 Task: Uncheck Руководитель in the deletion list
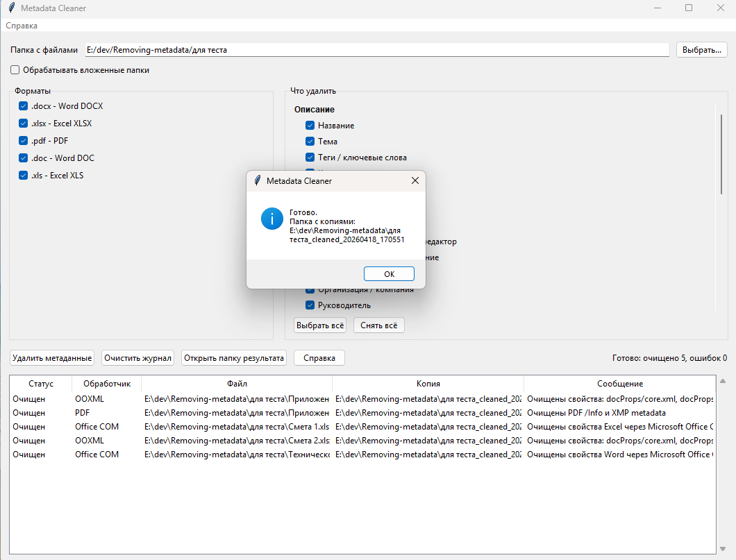pyautogui.click(x=310, y=305)
